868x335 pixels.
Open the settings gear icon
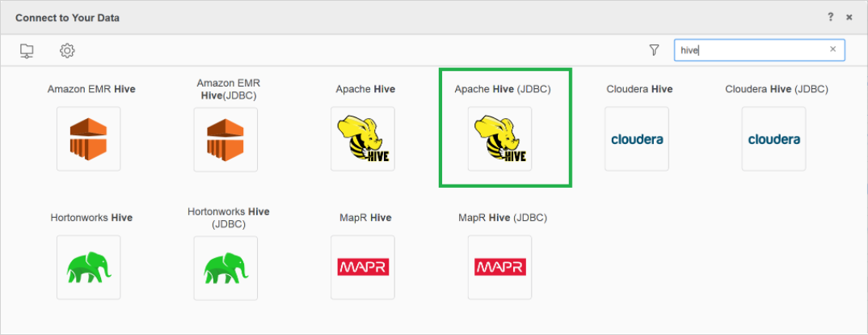pyautogui.click(x=68, y=50)
